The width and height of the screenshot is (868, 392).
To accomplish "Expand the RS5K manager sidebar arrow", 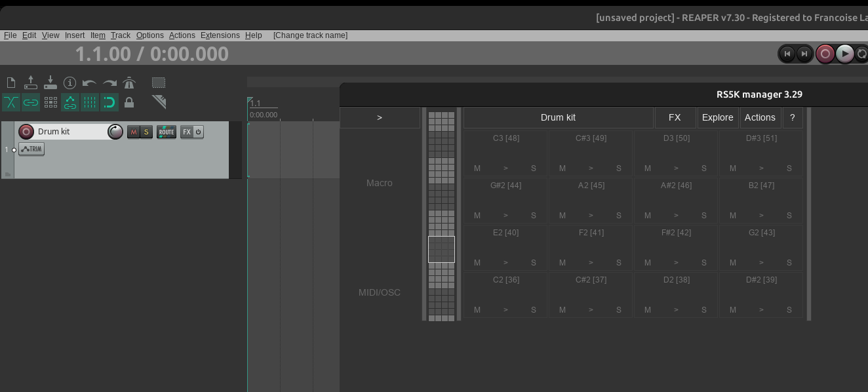I will (380, 117).
